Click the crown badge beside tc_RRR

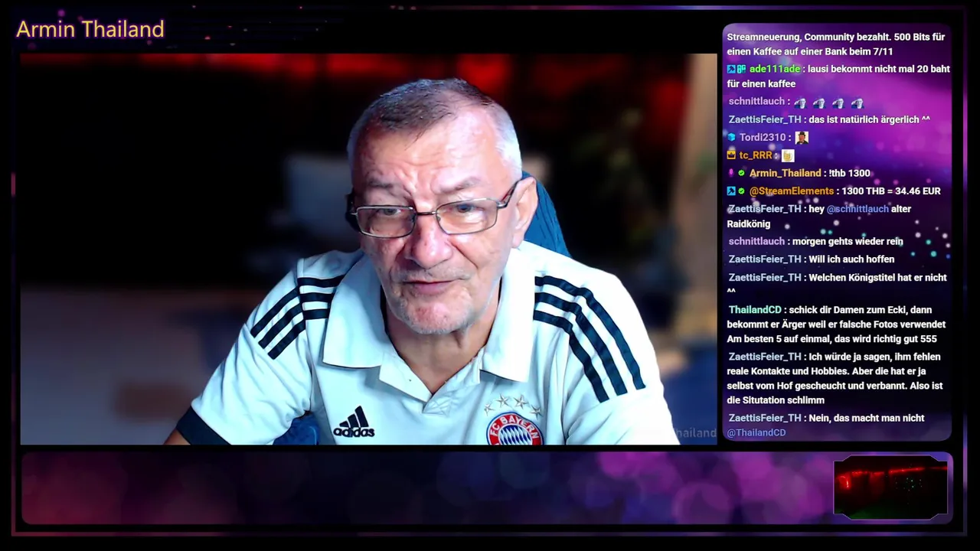click(731, 155)
